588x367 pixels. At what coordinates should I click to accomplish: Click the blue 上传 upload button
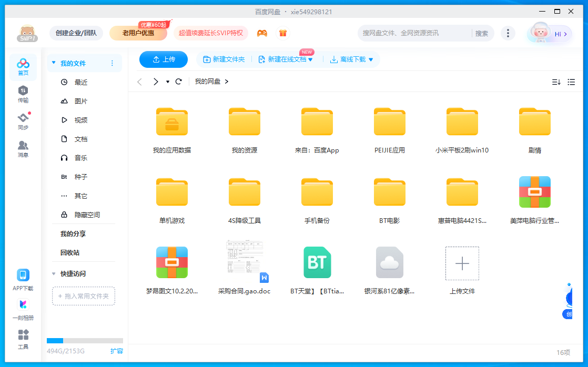click(164, 59)
